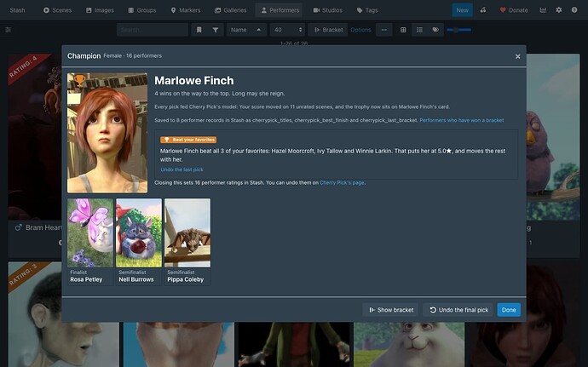Switch to list view mode
The image size is (588, 367).
click(x=419, y=30)
